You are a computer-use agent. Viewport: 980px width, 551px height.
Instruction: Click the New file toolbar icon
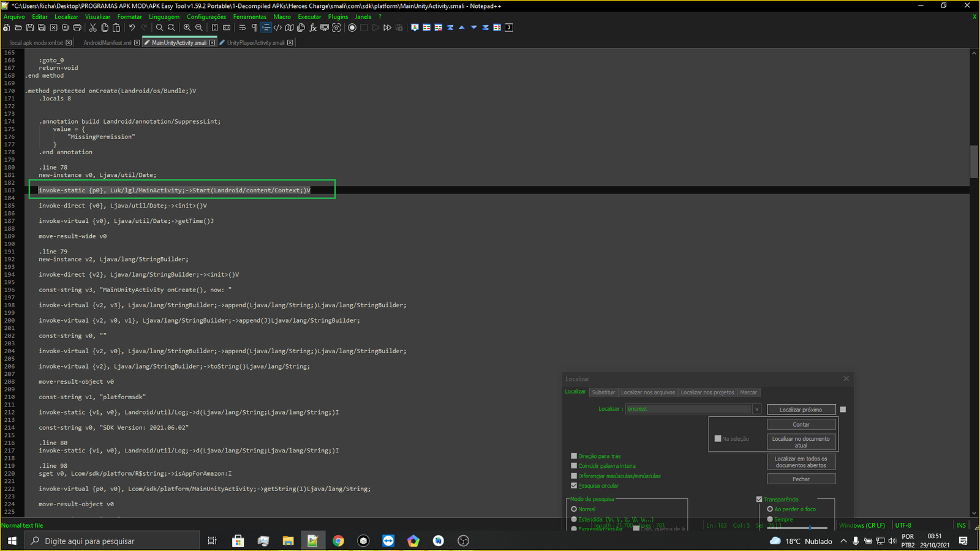[6, 28]
